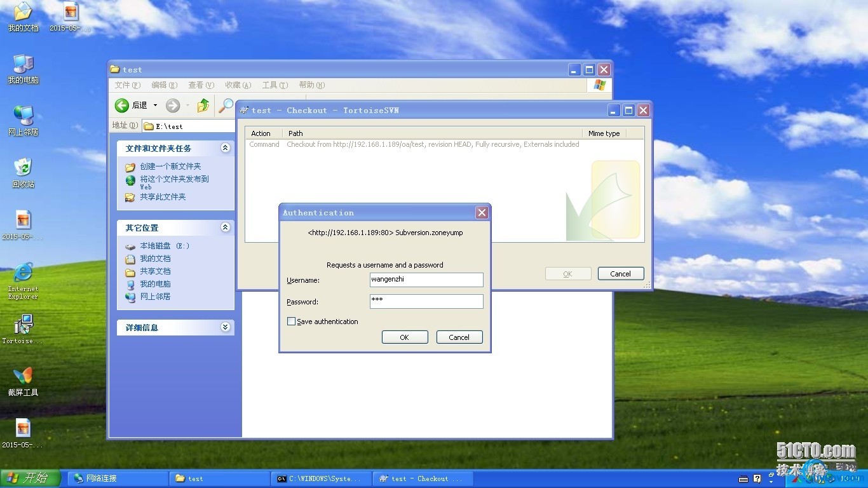Toggle the Save authentication checkbox
The height and width of the screenshot is (488, 868).
coord(291,322)
